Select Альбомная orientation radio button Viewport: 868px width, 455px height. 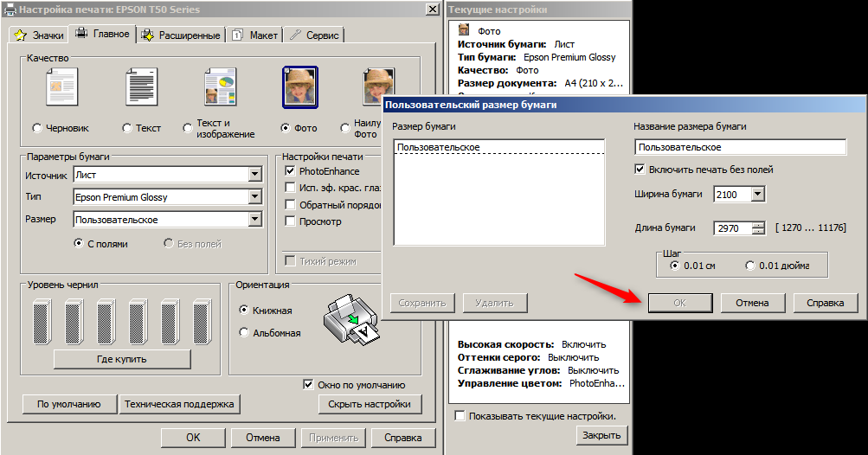pos(243,333)
